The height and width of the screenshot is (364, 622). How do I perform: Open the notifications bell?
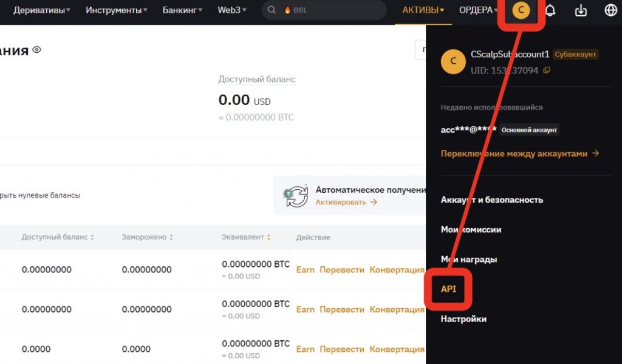[x=550, y=10]
